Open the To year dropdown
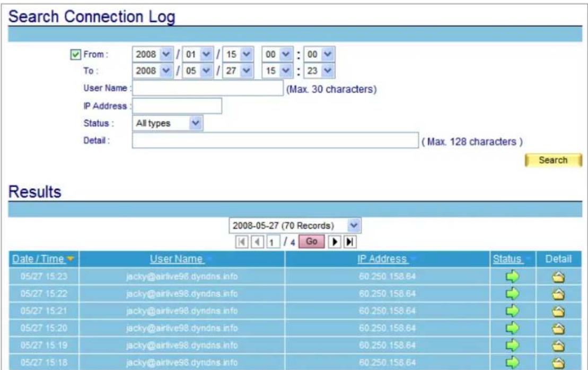The width and height of the screenshot is (588, 370). click(153, 71)
